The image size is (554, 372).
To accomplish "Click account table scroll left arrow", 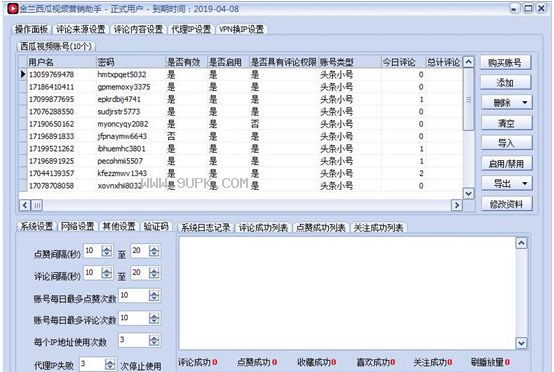I will click(x=25, y=205).
